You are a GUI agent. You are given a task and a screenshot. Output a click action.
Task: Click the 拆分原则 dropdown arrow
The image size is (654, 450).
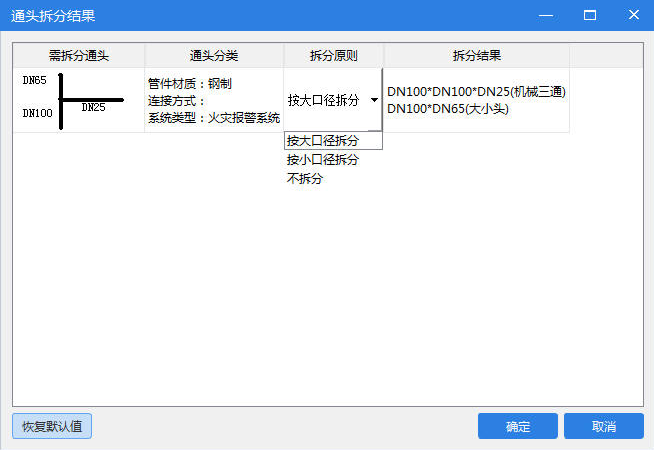pyautogui.click(x=374, y=100)
